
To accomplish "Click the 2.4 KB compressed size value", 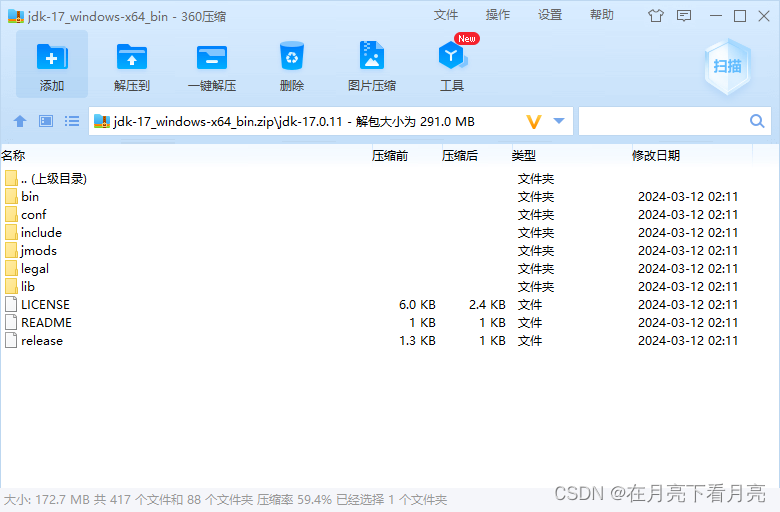I will [487, 305].
